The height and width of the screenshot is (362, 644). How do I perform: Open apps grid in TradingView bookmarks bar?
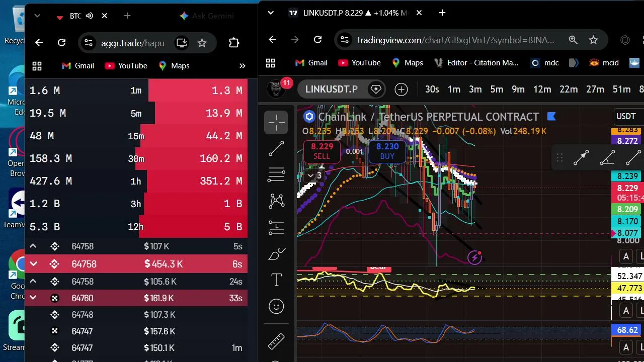click(271, 63)
